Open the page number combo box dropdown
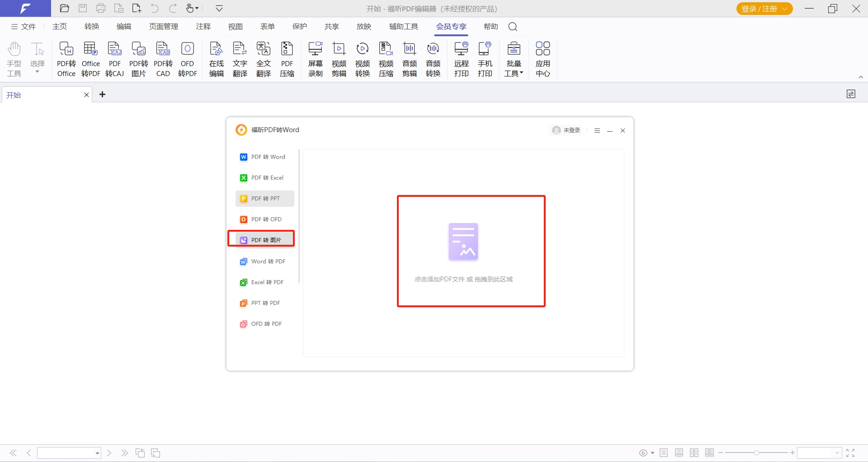 click(x=97, y=453)
